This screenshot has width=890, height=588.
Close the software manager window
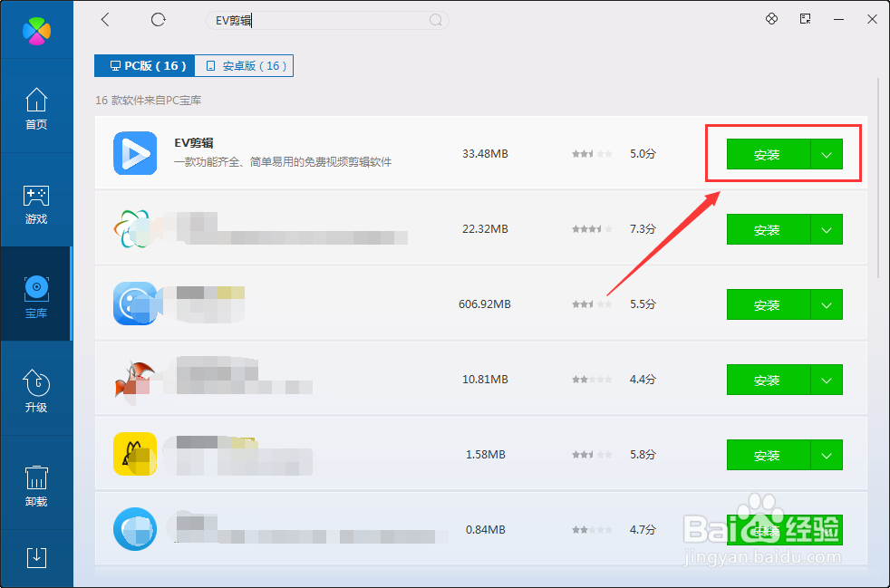coord(873,19)
